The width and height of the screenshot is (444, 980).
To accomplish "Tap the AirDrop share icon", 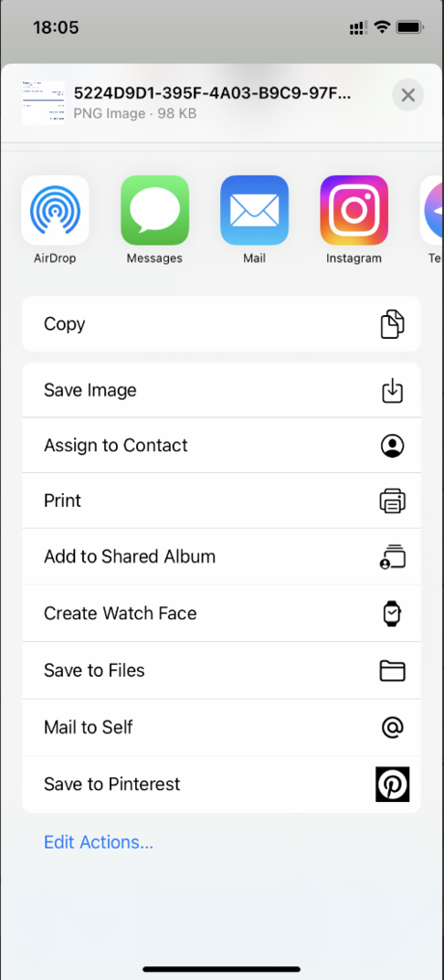I will click(x=55, y=210).
